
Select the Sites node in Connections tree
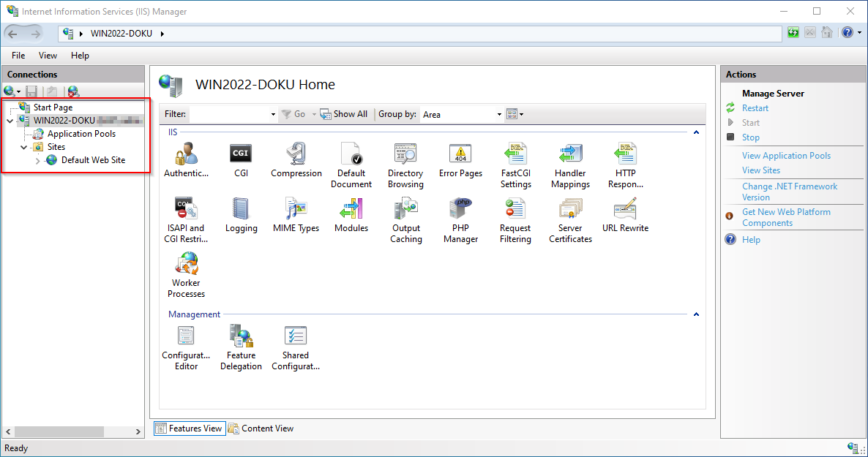[56, 147]
